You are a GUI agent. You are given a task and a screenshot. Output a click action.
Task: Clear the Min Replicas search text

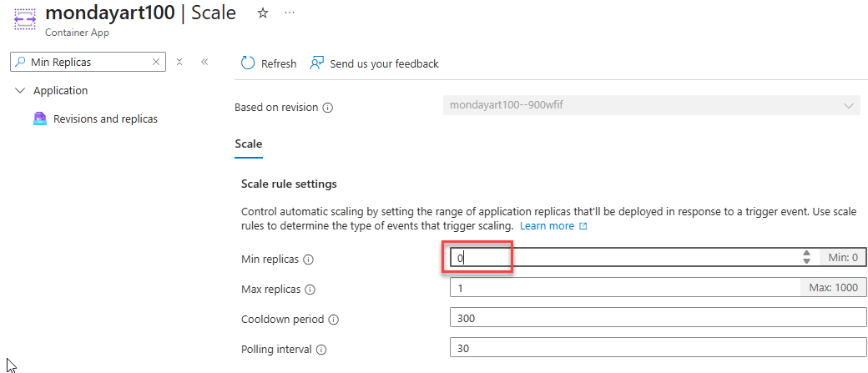[x=156, y=62]
